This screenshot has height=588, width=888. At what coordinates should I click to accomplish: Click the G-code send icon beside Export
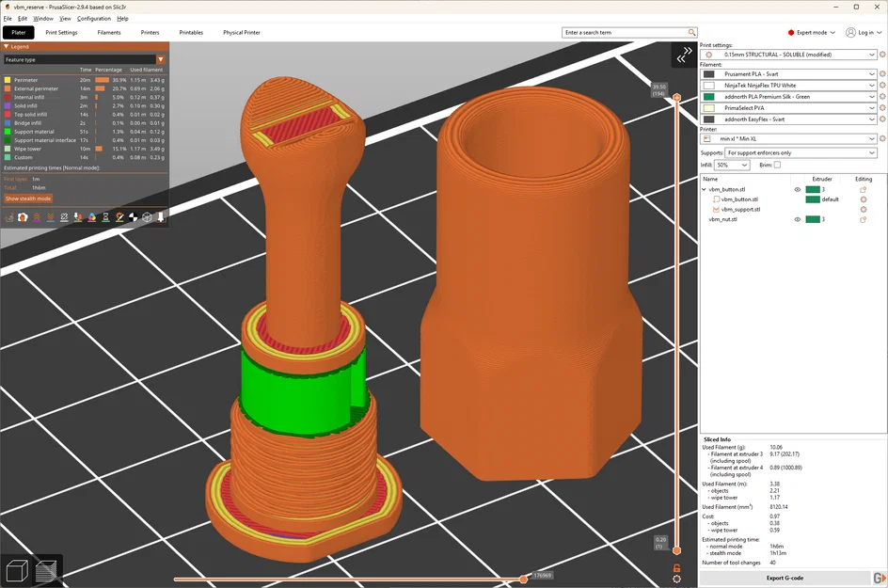click(880, 578)
